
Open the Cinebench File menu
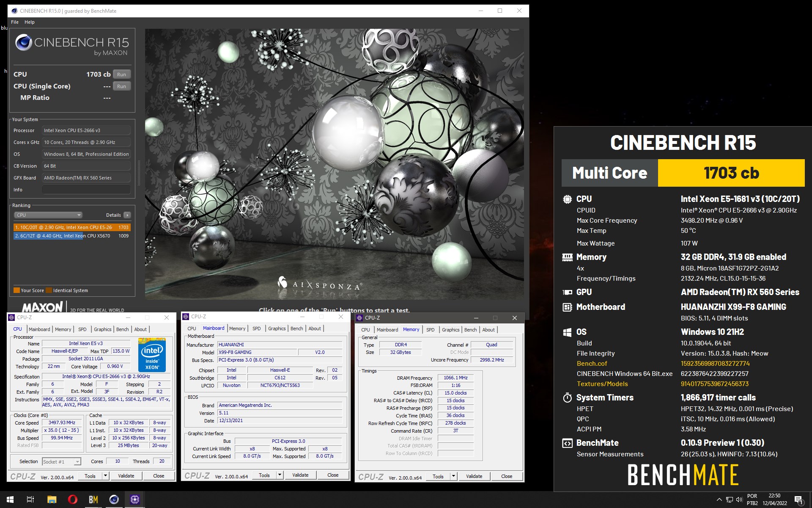[15, 22]
